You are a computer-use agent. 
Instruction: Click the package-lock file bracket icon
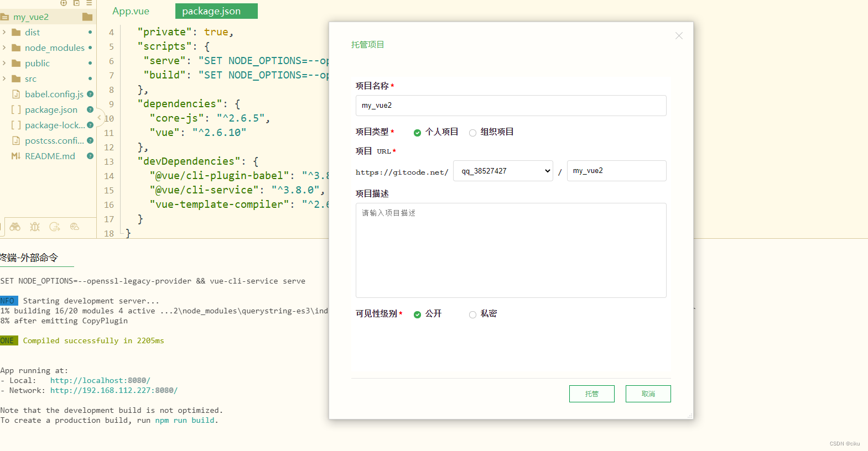(16, 125)
